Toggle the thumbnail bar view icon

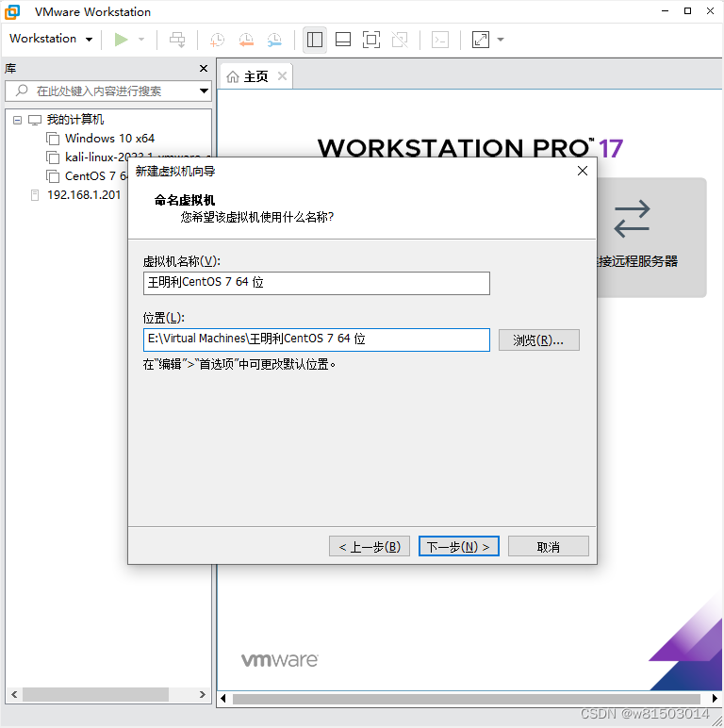[x=343, y=40]
